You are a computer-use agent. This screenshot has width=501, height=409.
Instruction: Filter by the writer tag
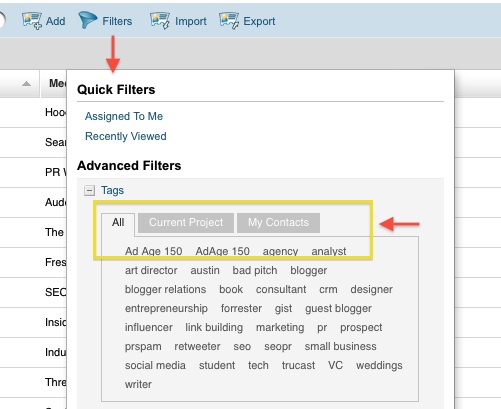(138, 384)
